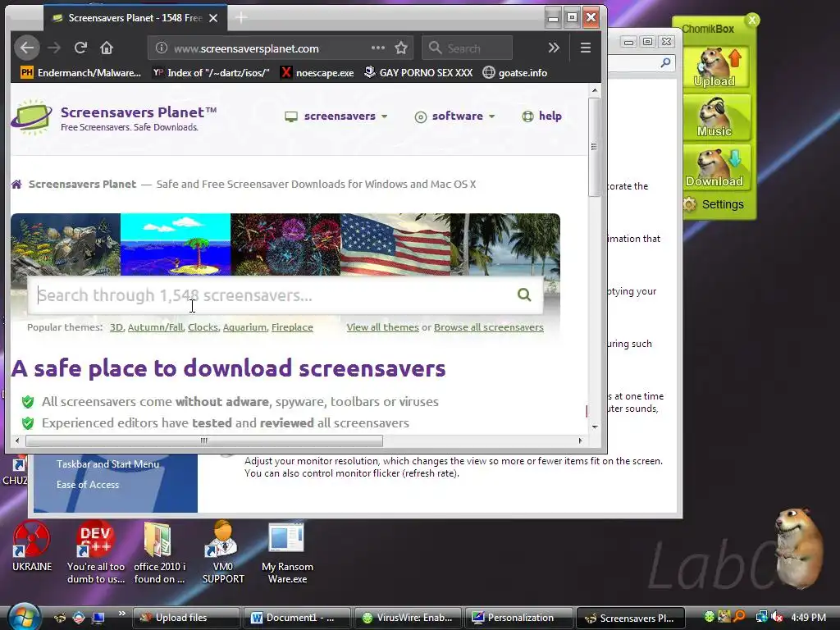Expand the quick launch overflow chevron
840x630 pixels.
pos(121,614)
